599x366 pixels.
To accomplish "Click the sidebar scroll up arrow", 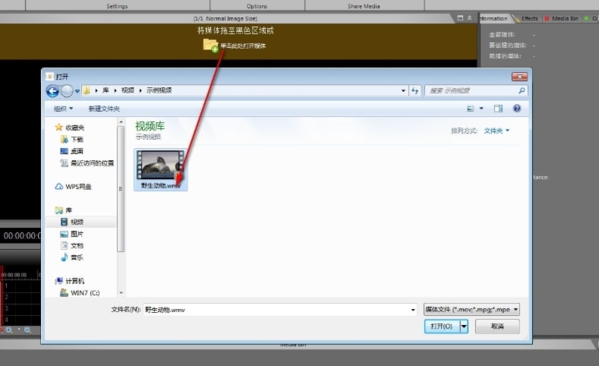I will coord(121,122).
